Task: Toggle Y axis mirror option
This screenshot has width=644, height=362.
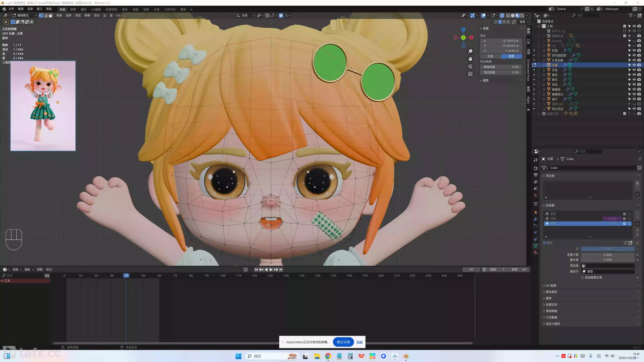Action: 504,22
